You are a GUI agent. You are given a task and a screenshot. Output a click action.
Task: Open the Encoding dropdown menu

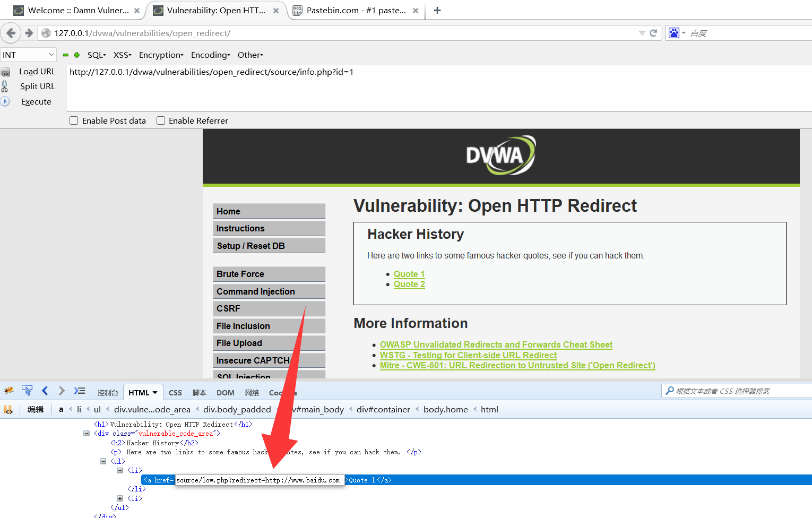point(211,55)
